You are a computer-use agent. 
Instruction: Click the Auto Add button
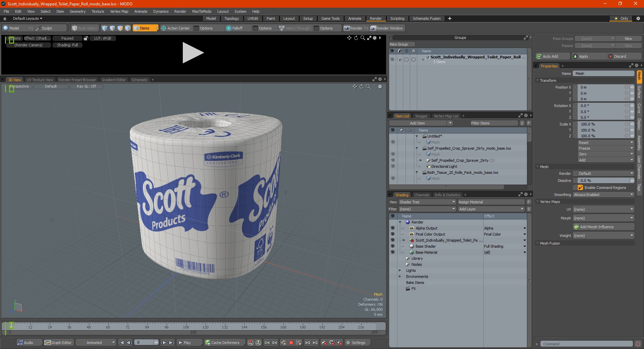tap(552, 56)
